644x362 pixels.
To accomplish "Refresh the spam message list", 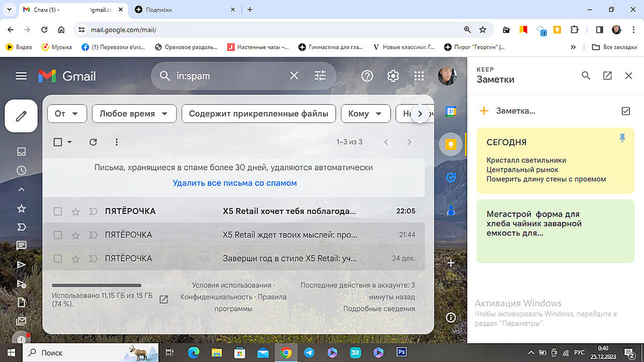I will (x=93, y=142).
